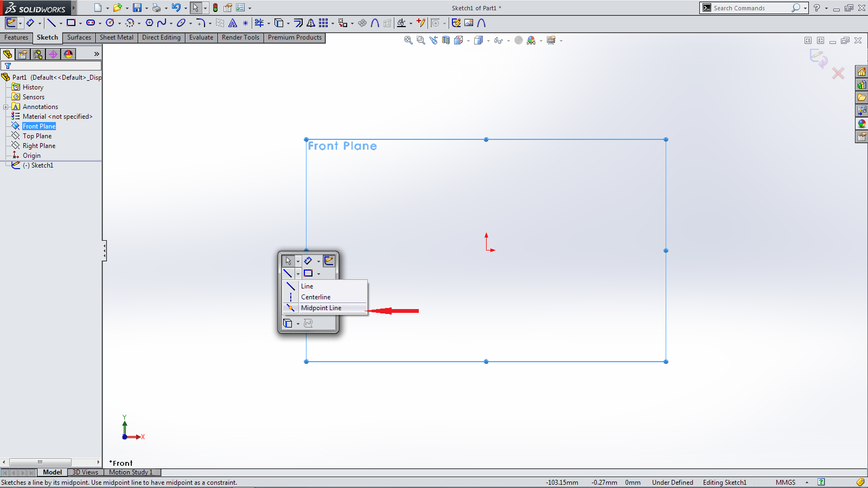Select Midpoint Line from the popup menu
Screen dimensions: 868x488
321,308
